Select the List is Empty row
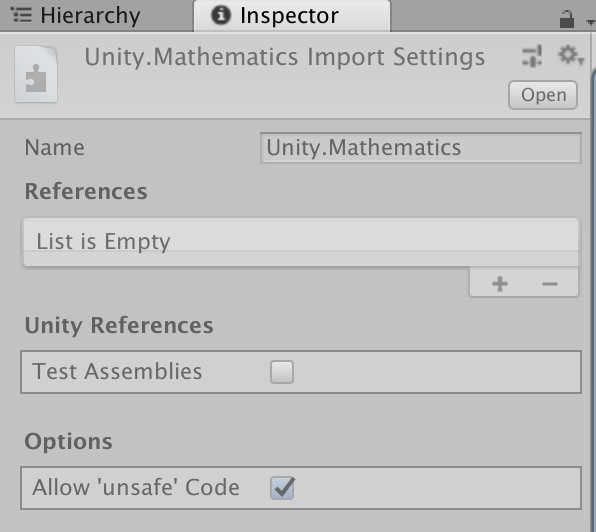 301,242
